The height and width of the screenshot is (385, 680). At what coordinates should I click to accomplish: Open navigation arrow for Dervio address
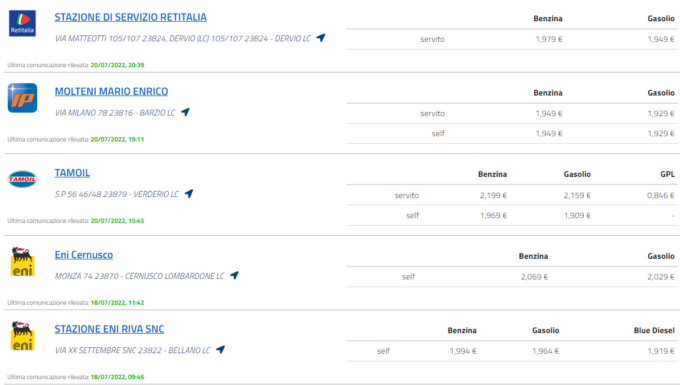click(320, 38)
